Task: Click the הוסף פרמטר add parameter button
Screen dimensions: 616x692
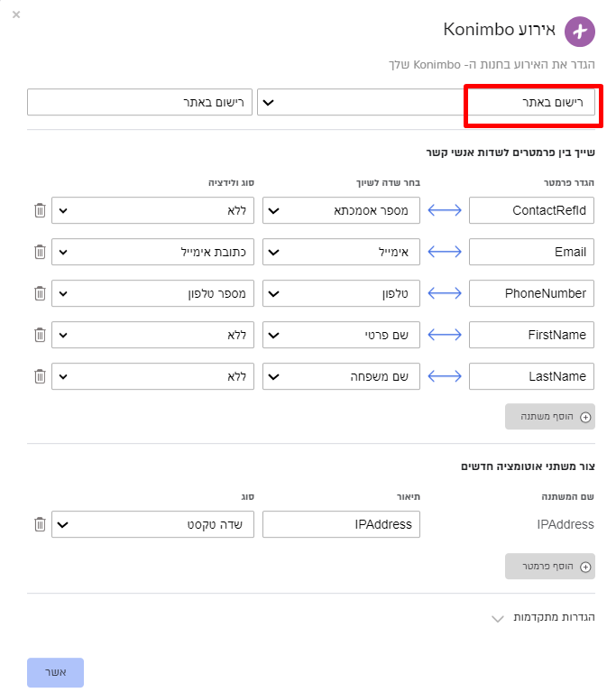Action: pyautogui.click(x=550, y=567)
